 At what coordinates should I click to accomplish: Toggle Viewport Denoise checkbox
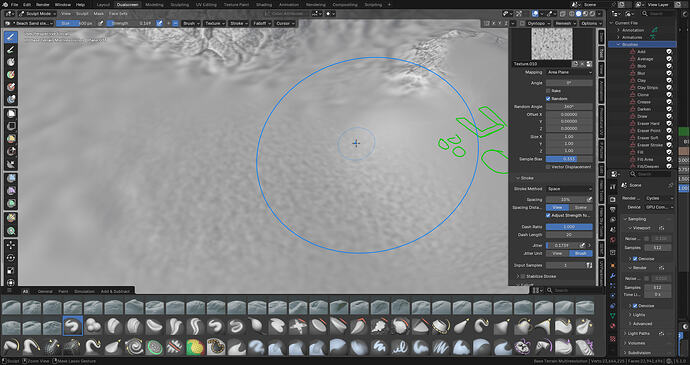click(635, 259)
